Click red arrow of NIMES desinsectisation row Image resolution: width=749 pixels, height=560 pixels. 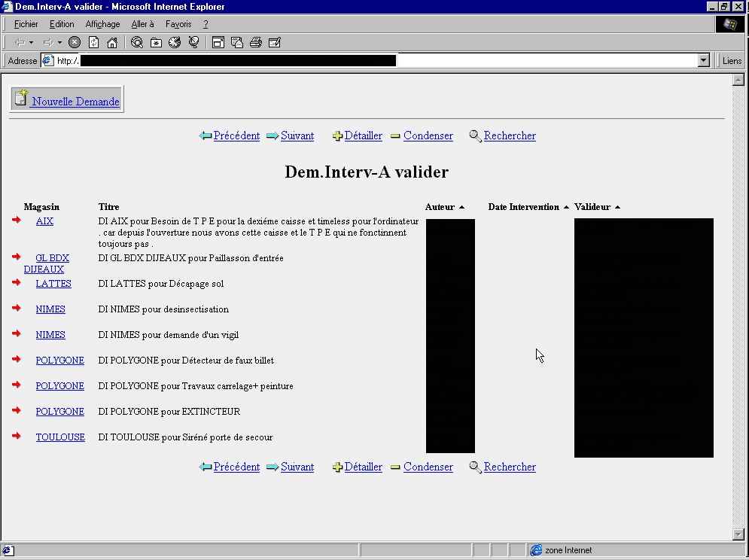pyautogui.click(x=17, y=308)
